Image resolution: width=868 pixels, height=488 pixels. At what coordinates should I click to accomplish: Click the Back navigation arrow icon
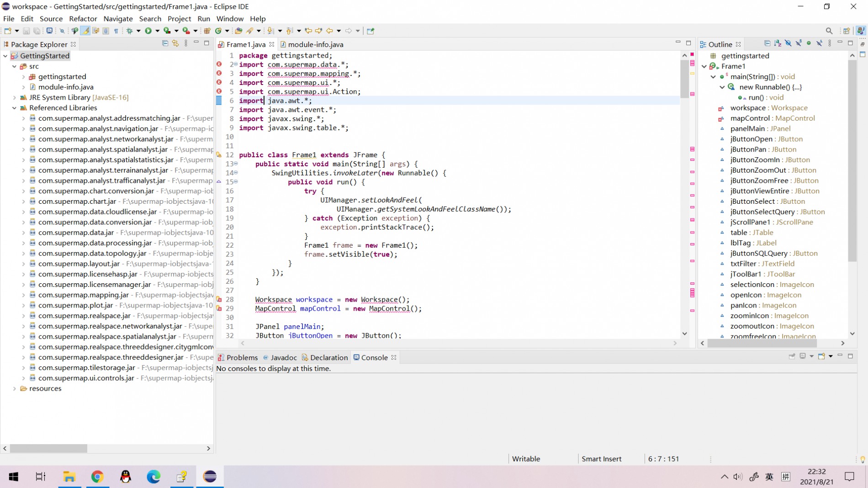point(329,31)
